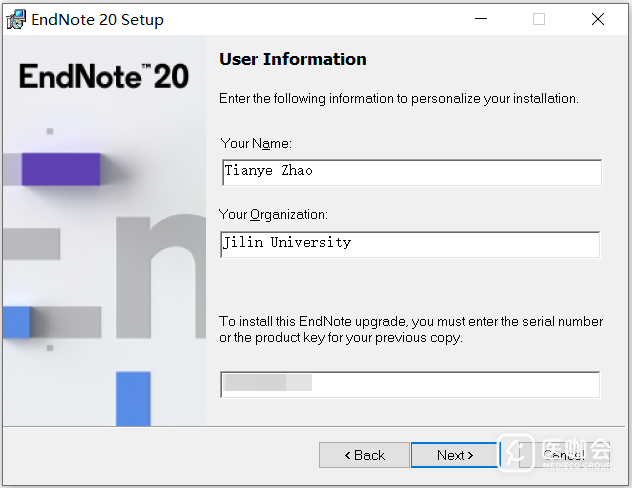Click the greyed-out maximize button
Image resolution: width=632 pixels, height=488 pixels.
(539, 19)
